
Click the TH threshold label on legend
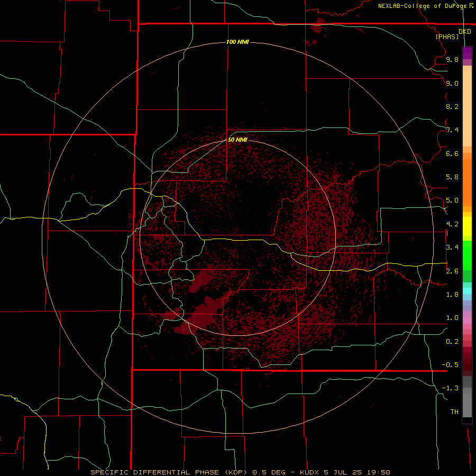pos(454,412)
